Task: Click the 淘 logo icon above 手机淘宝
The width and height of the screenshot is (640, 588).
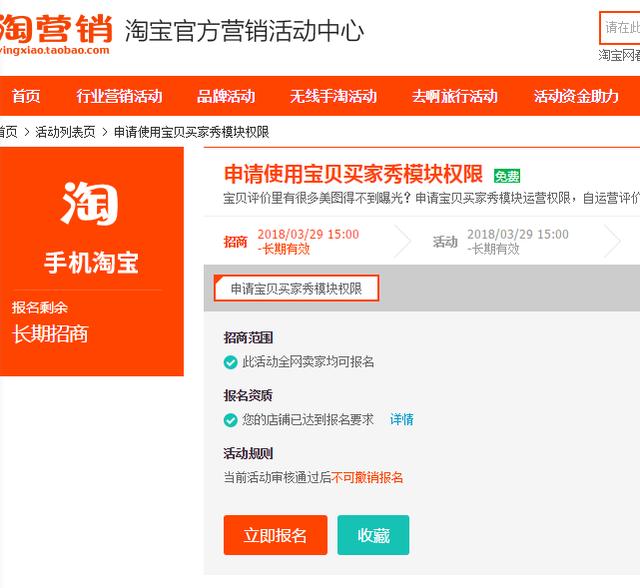Action: 90,203
